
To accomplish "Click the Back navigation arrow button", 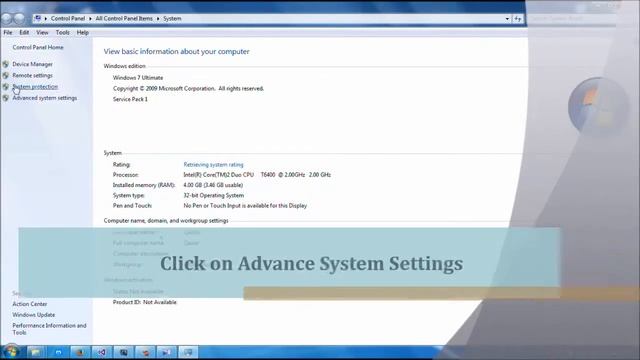I will [7, 18].
